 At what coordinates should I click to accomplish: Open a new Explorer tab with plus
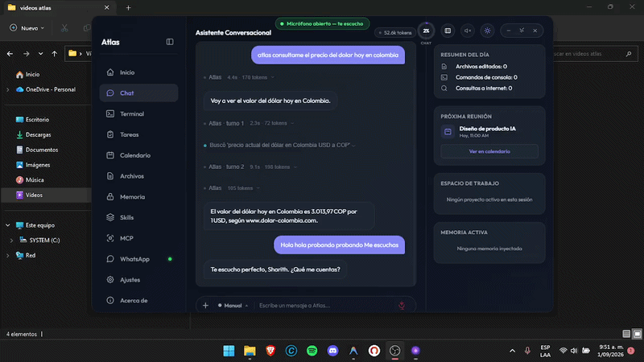click(128, 7)
